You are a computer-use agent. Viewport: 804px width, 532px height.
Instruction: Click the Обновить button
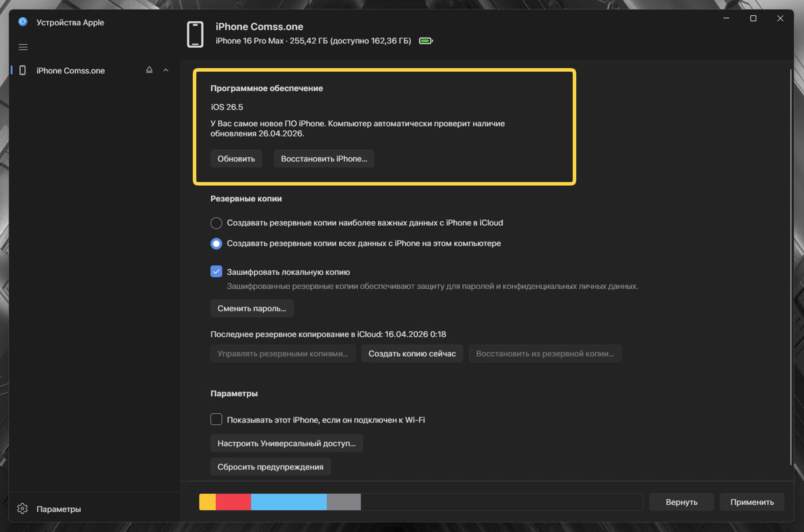coord(236,159)
